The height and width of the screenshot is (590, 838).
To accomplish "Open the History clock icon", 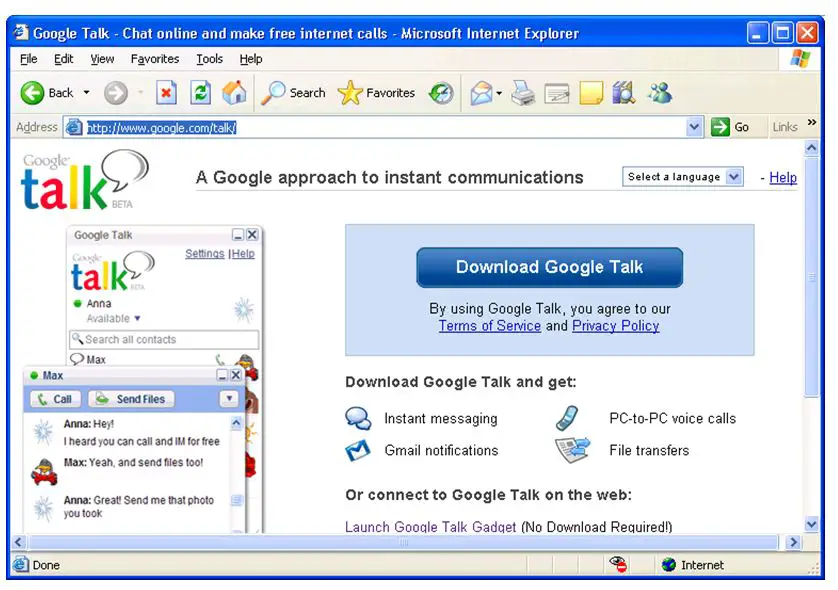I will (x=441, y=93).
